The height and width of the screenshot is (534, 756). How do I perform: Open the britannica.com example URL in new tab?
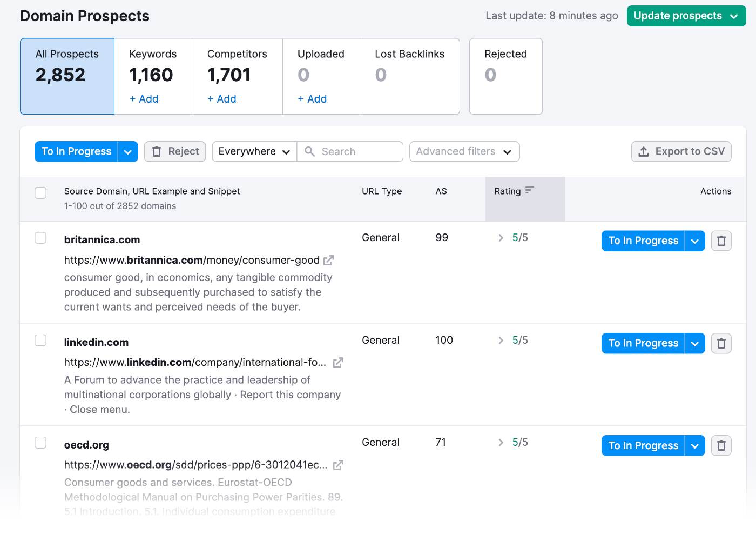tap(329, 260)
